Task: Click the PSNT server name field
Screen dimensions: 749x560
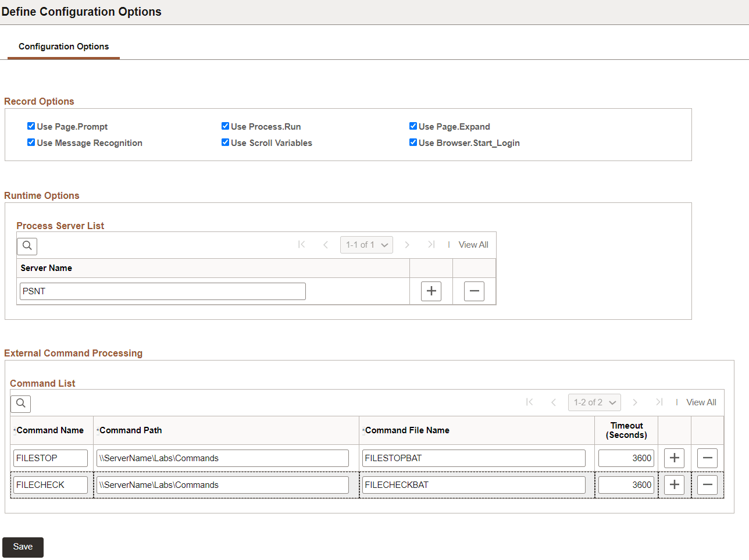Action: pyautogui.click(x=162, y=291)
